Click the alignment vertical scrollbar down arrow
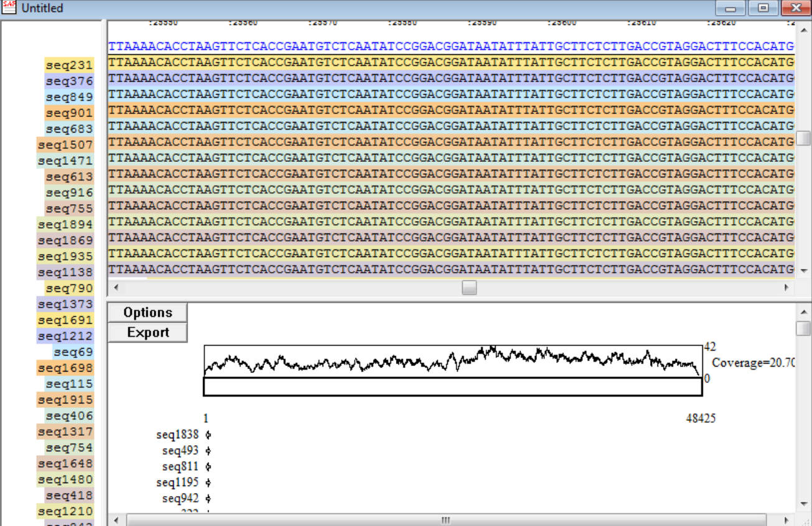This screenshot has height=526, width=812. [x=803, y=271]
